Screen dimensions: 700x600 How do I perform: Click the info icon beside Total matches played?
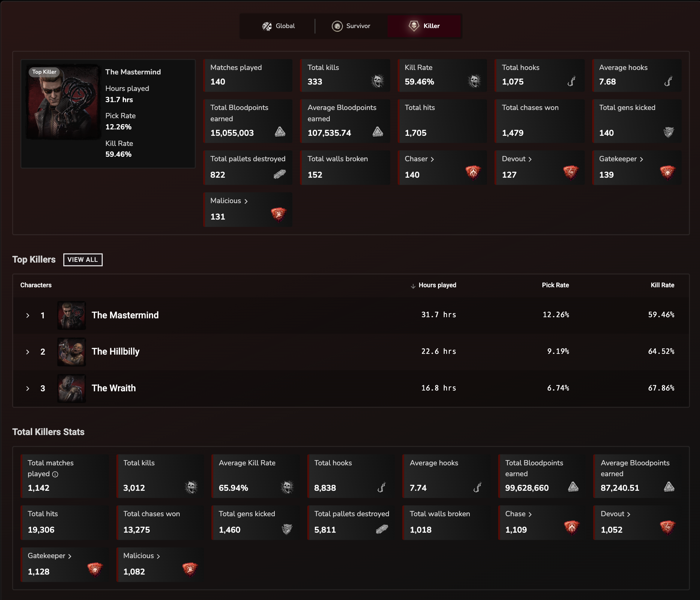[55, 474]
